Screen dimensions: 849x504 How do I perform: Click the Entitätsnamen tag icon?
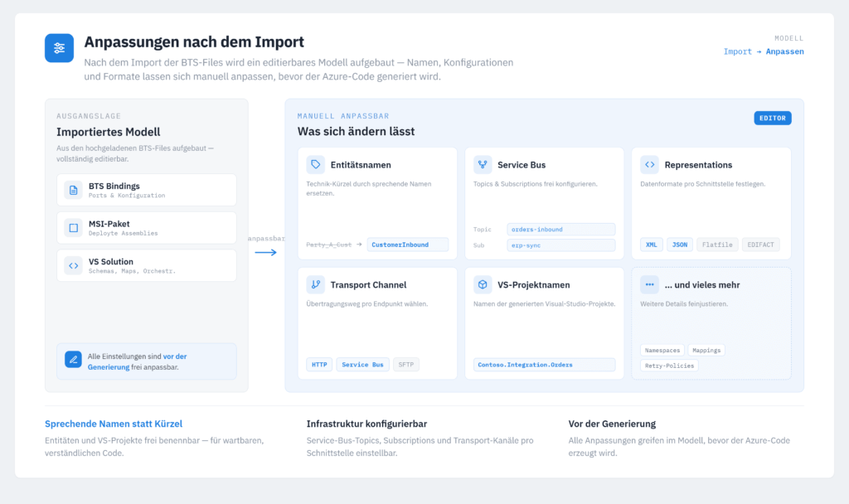pos(316,165)
